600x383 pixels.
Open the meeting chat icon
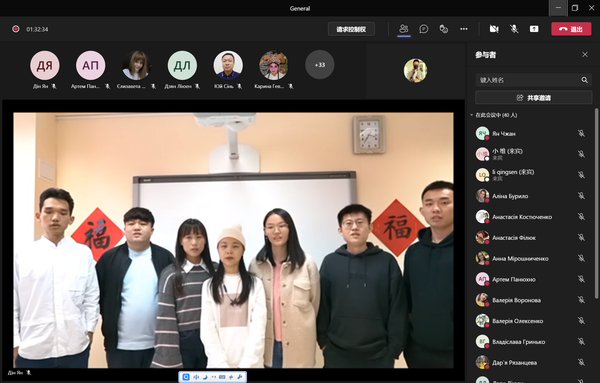pyautogui.click(x=424, y=29)
